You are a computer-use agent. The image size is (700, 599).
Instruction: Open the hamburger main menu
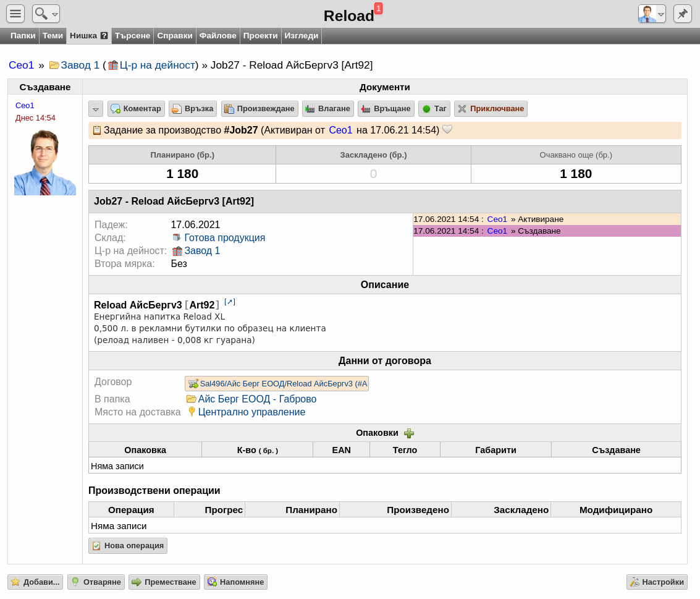pos(15,14)
